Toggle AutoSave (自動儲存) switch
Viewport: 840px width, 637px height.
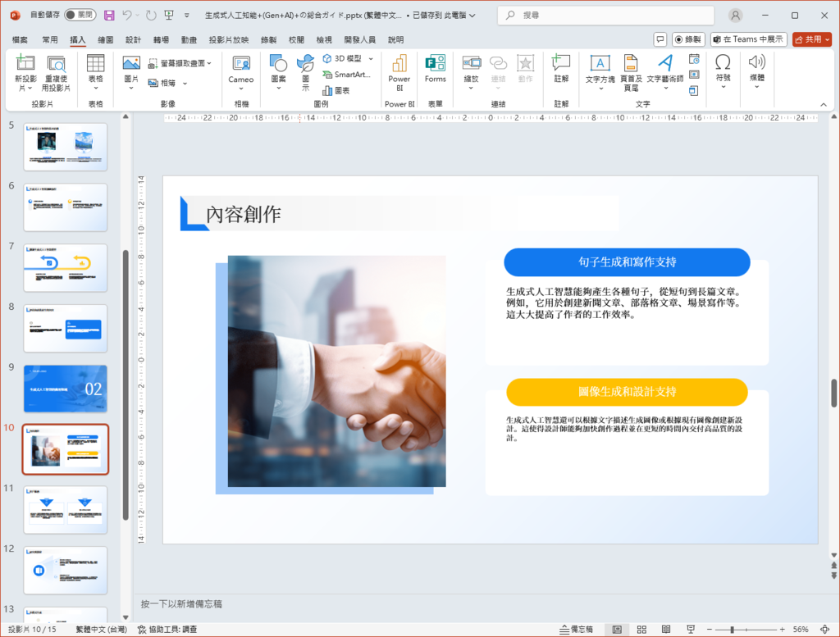pyautogui.click(x=80, y=15)
